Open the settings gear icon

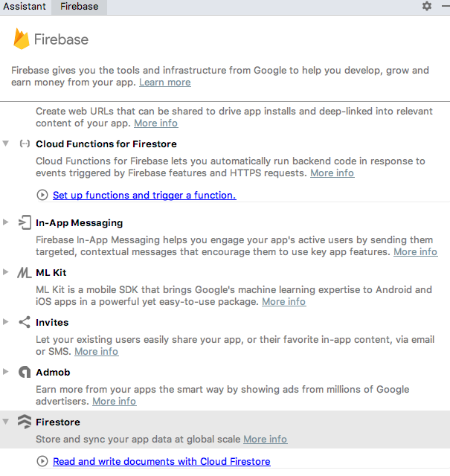(x=427, y=6)
